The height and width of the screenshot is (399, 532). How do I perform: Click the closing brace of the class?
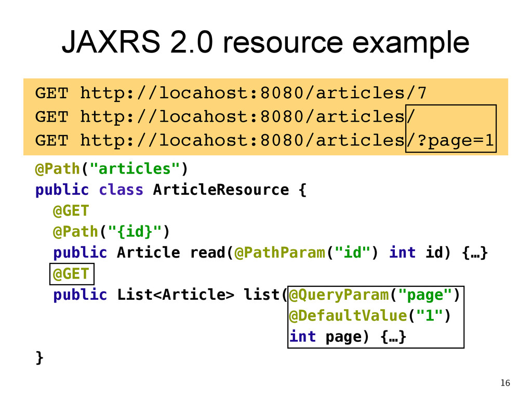(x=39, y=358)
